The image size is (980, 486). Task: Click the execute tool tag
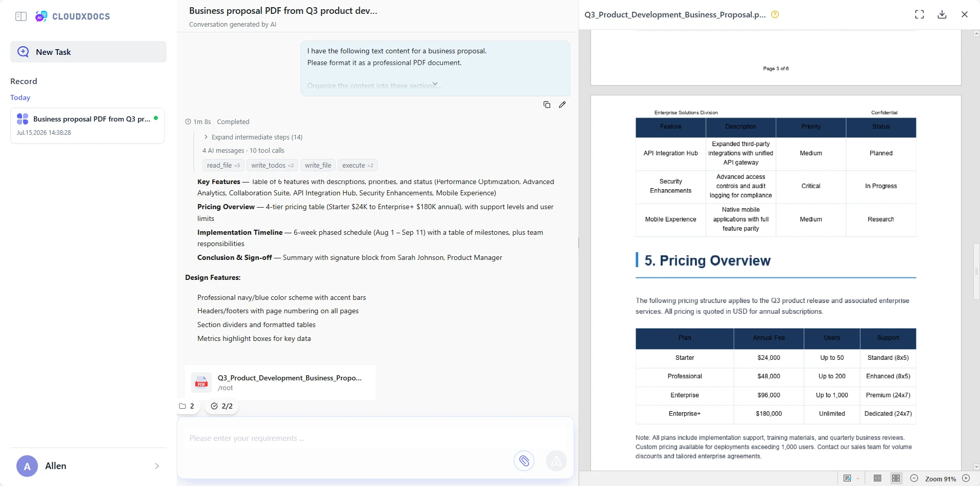[x=358, y=165]
